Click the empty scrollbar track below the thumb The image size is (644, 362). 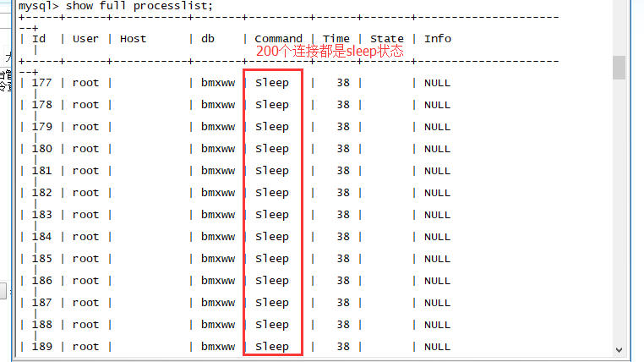tap(619, 211)
